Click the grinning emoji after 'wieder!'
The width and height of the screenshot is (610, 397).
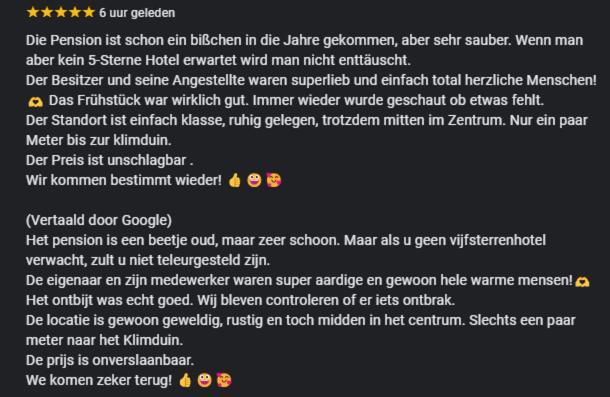(254, 181)
